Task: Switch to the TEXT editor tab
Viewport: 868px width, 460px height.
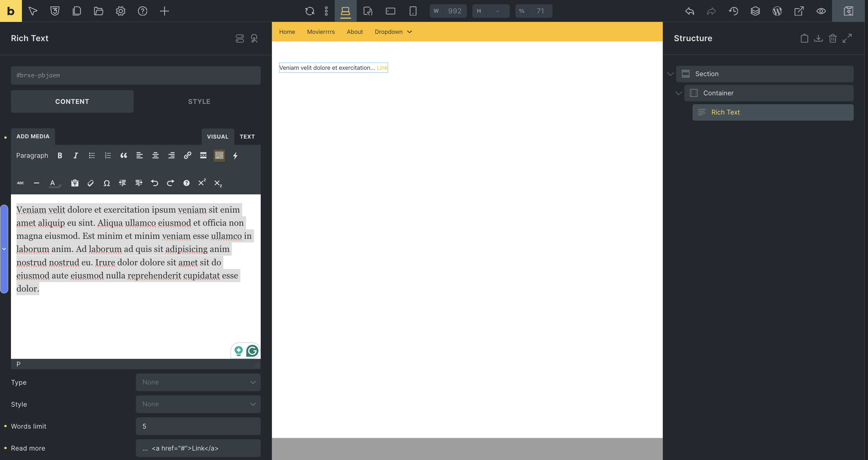Action: point(247,137)
